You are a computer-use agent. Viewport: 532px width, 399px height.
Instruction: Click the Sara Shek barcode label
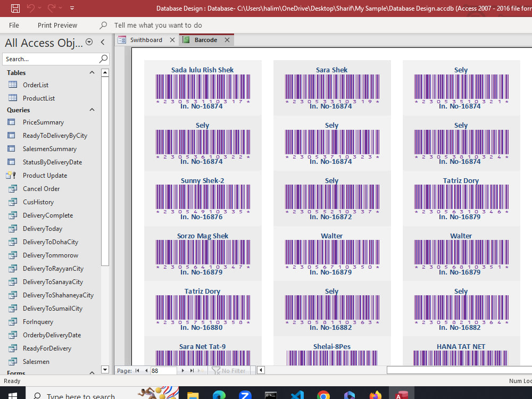(331, 70)
